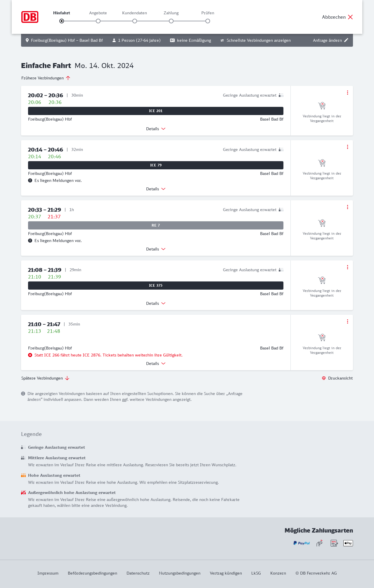Expand Details for the ICE 201 connection
Screen dimensions: 374x588
155,129
